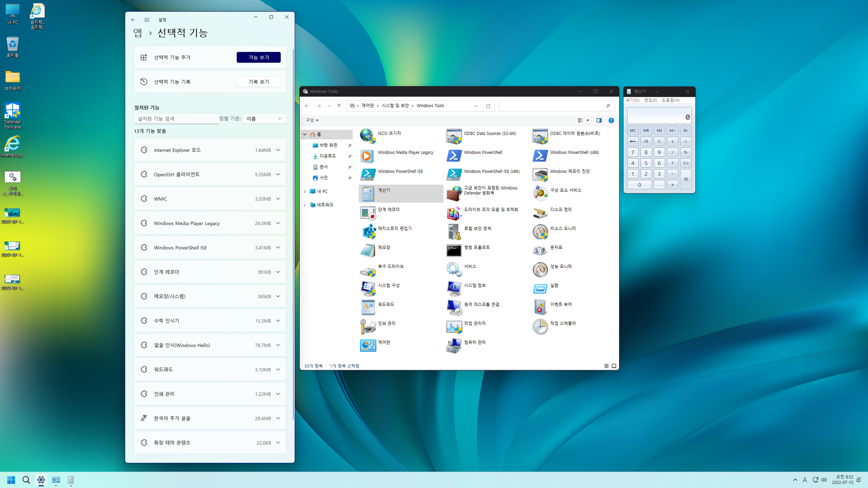868x488 pixels.
Task: Open the 정렬 기준 이름 dropdown
Action: coord(264,119)
